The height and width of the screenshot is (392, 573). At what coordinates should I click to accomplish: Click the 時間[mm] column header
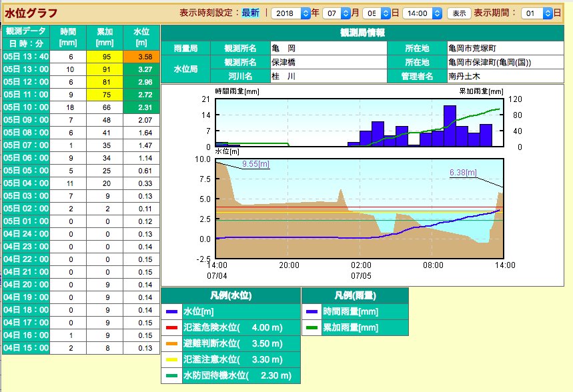pos(68,37)
